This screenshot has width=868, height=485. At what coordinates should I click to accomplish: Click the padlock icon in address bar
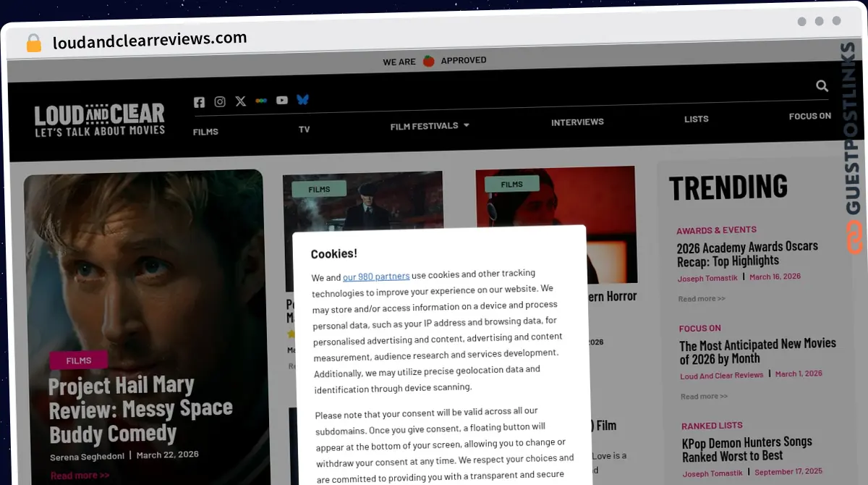tap(34, 43)
